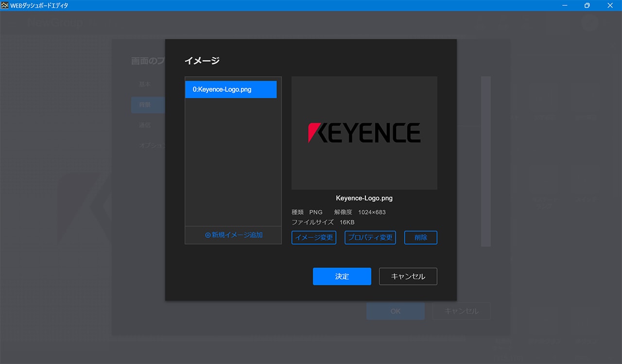Click the Keyence-Logo.png filename under the preview
Viewport: 622px width, 364px height.
coord(364,198)
